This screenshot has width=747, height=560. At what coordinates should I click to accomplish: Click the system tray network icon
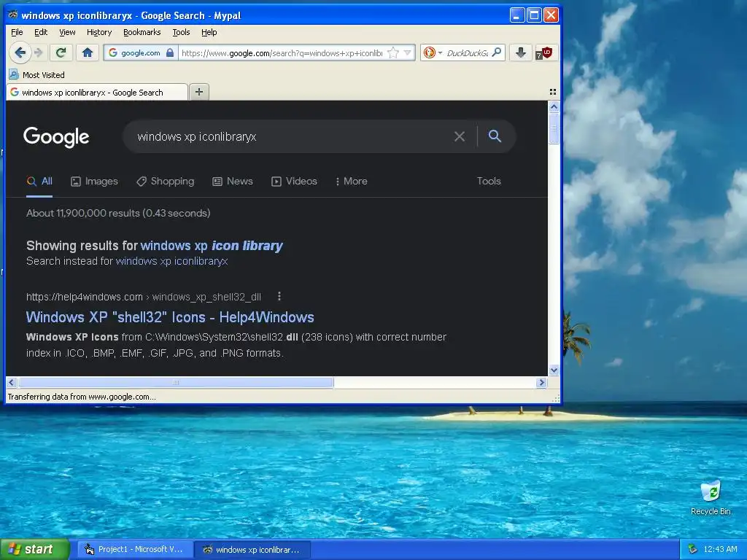coord(693,550)
